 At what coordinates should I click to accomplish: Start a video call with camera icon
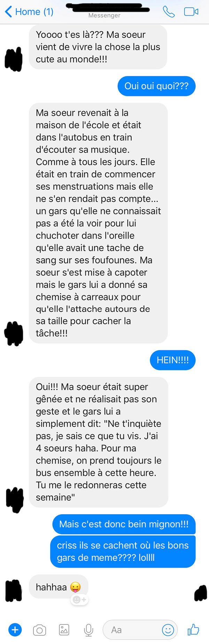coord(191,12)
